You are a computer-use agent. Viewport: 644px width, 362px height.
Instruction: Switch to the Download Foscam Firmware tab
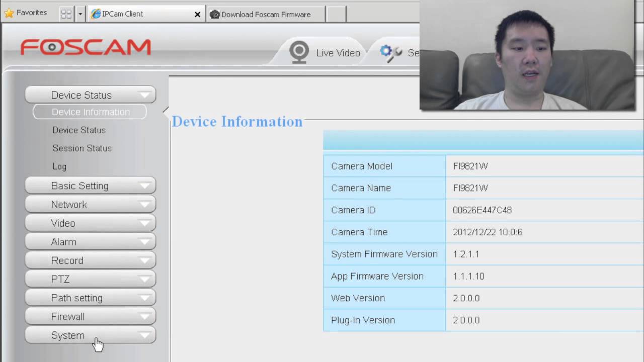[266, 14]
